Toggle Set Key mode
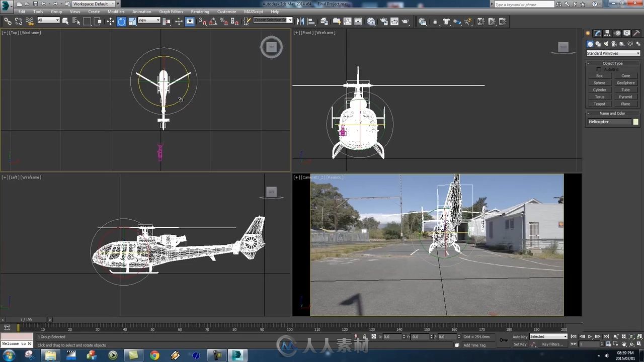This screenshot has width=644, height=362. click(520, 344)
